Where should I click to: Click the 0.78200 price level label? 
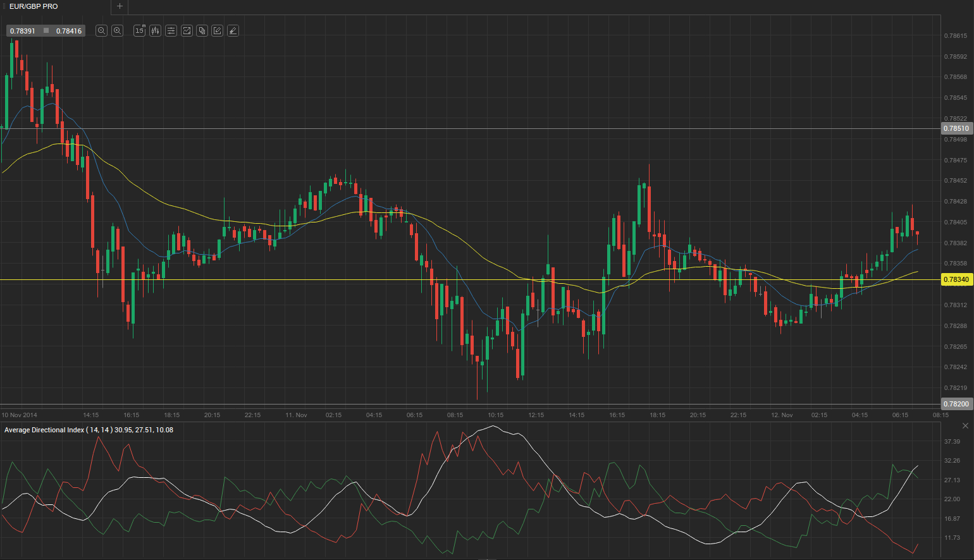pos(956,404)
